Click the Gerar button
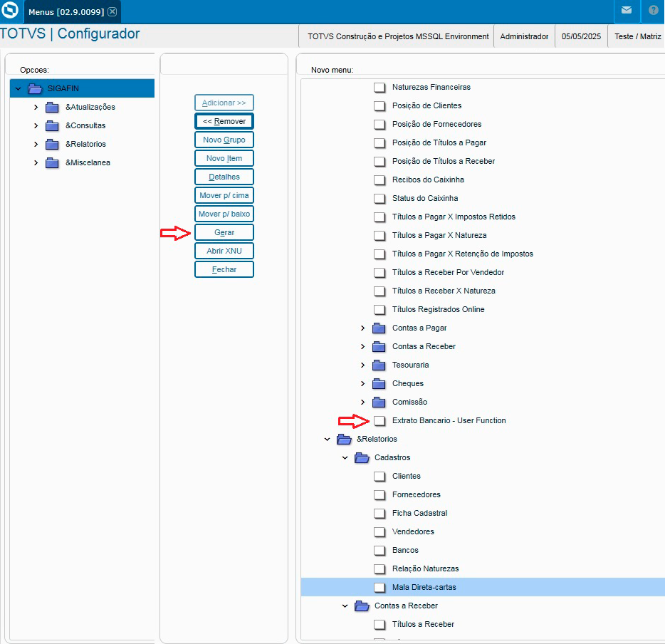The width and height of the screenshot is (665, 644). (x=224, y=232)
